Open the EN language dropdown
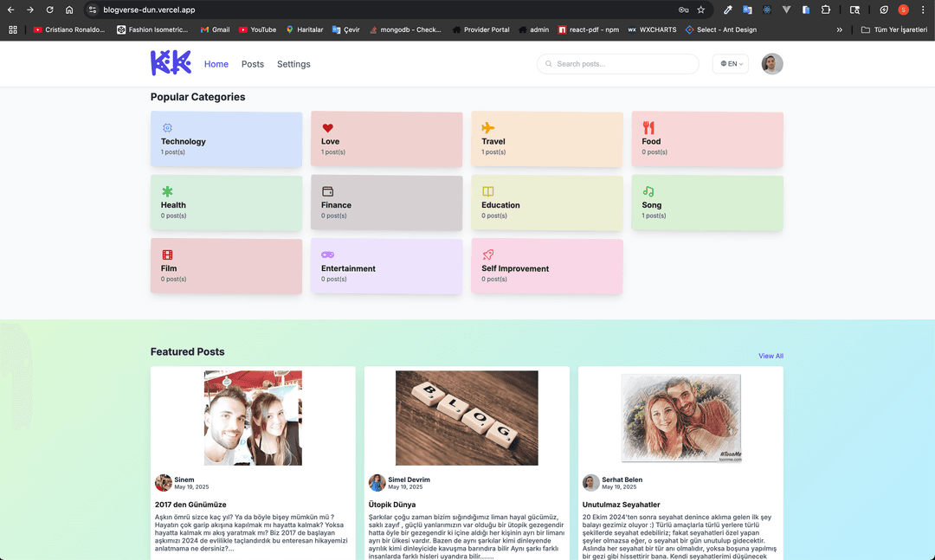935x560 pixels. 731,64
